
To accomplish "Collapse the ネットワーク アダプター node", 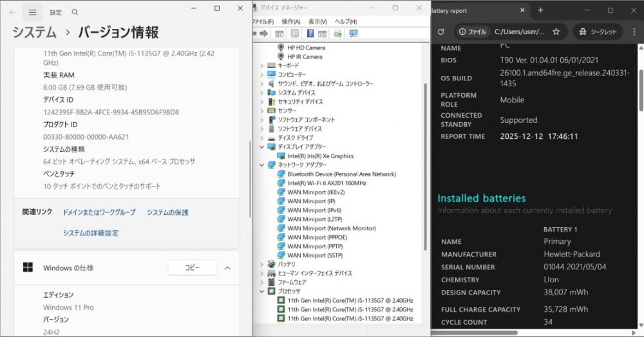I will click(x=261, y=165).
